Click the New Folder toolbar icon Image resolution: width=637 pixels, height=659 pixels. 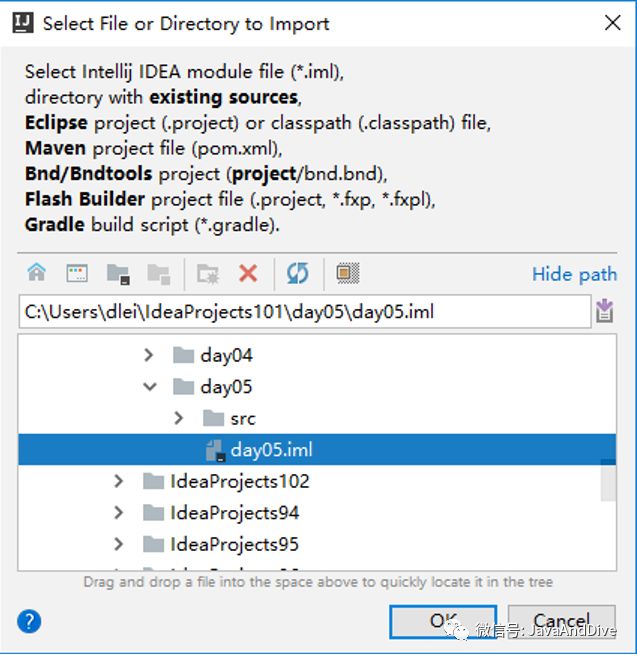(x=208, y=274)
